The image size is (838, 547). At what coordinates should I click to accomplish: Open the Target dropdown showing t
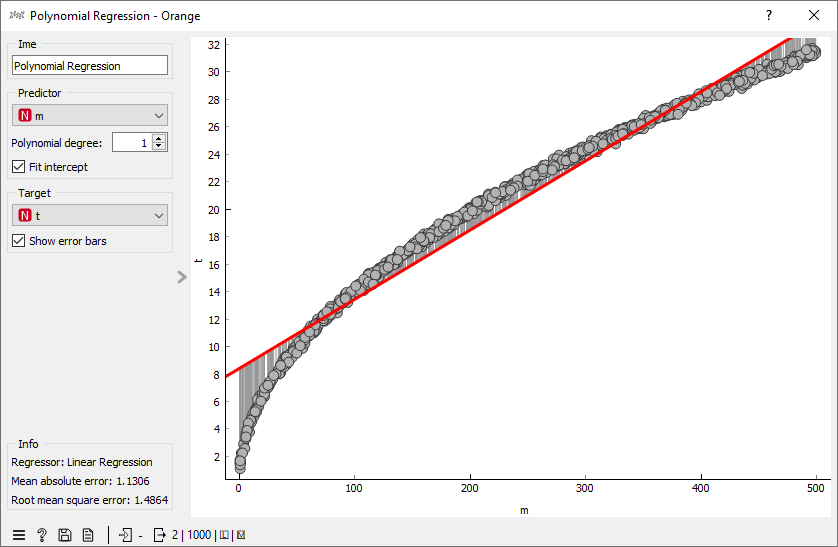point(89,215)
